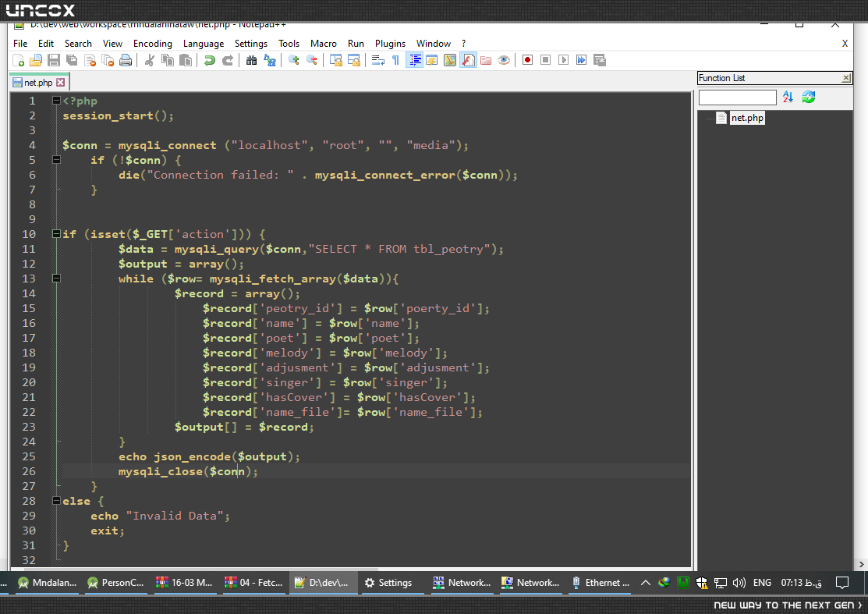Open the Language menu
The width and height of the screenshot is (868, 614).
[x=204, y=44]
